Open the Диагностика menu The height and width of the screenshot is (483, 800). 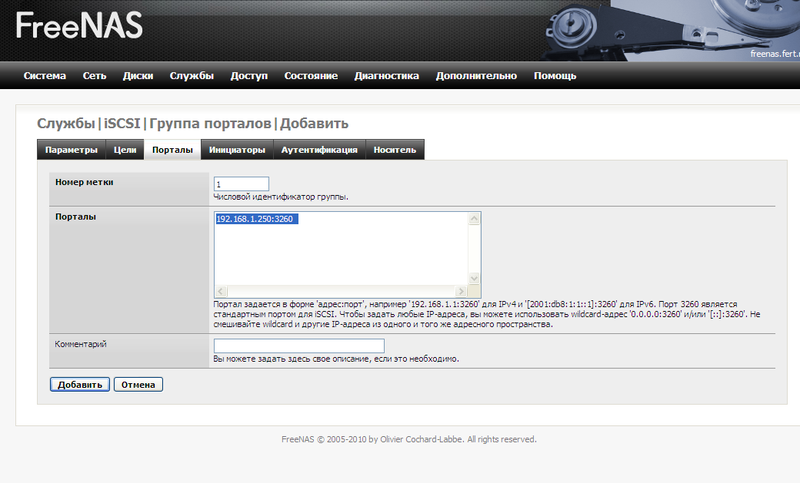pos(387,75)
